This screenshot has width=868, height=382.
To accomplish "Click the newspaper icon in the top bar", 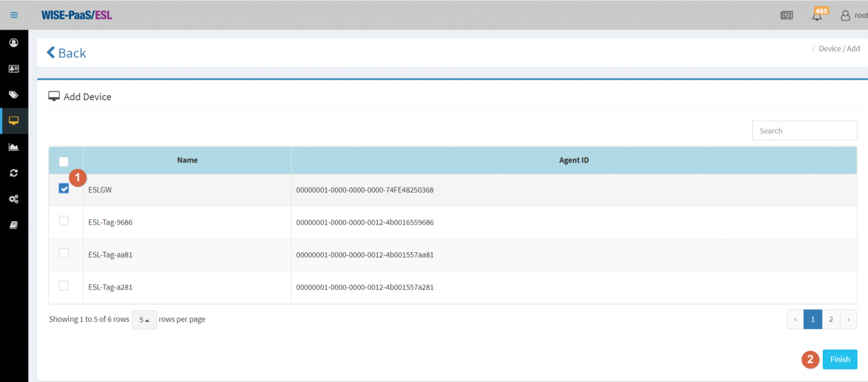I will pyautogui.click(x=786, y=15).
